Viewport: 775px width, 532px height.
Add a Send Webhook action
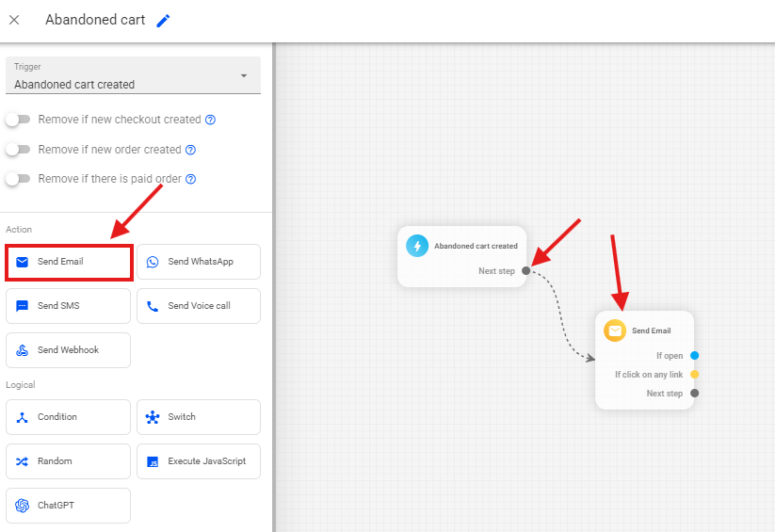(68, 350)
